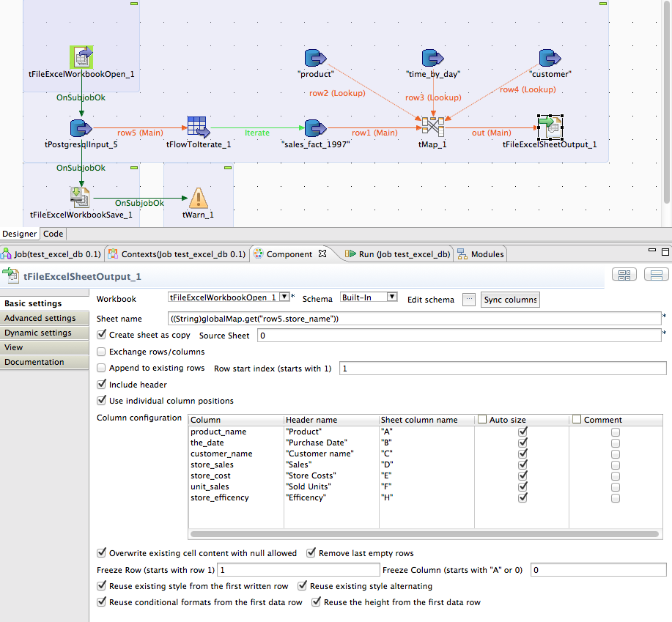This screenshot has width=672, height=622.
Task: Click the "customer" lookup component
Action: coord(550,57)
